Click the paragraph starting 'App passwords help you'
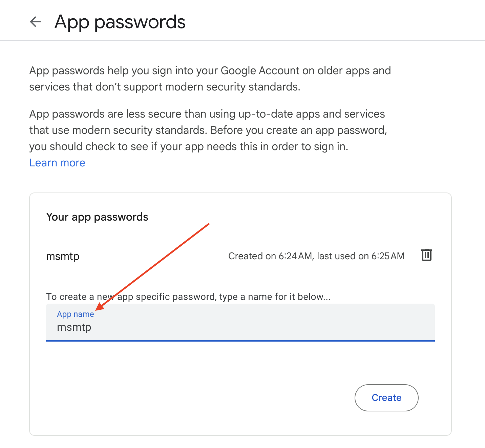Image resolution: width=485 pixels, height=448 pixels. (x=210, y=71)
